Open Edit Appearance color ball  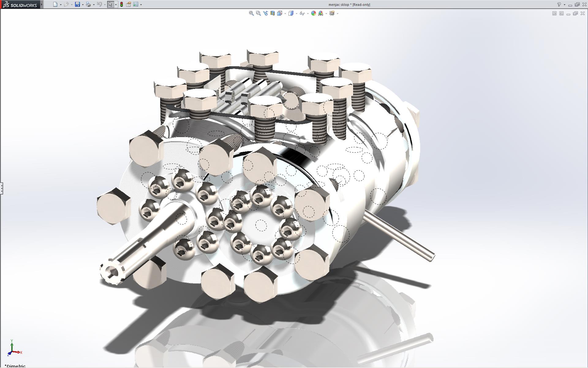[x=313, y=13]
